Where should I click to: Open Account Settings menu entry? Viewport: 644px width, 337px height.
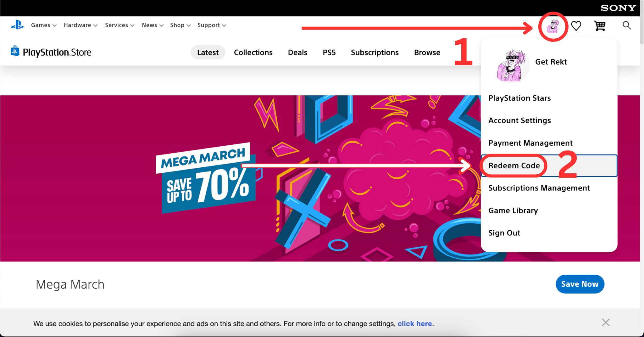pos(519,121)
